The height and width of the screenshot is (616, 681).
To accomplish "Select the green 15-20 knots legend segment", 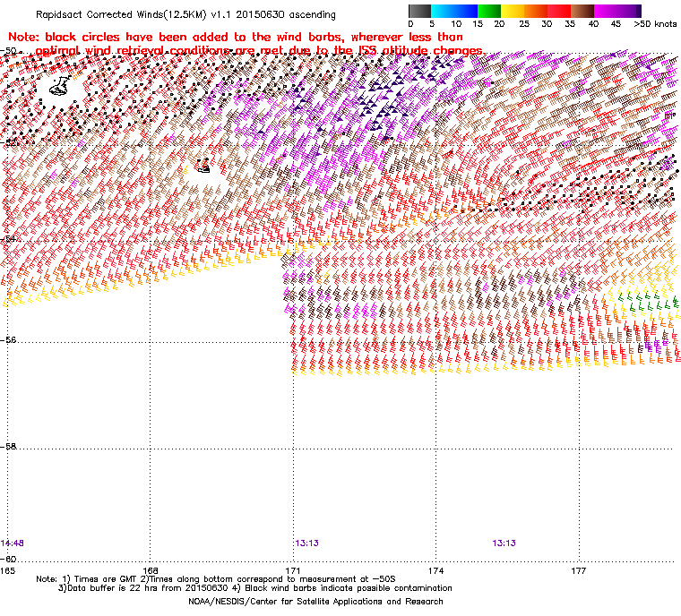I will click(x=489, y=11).
